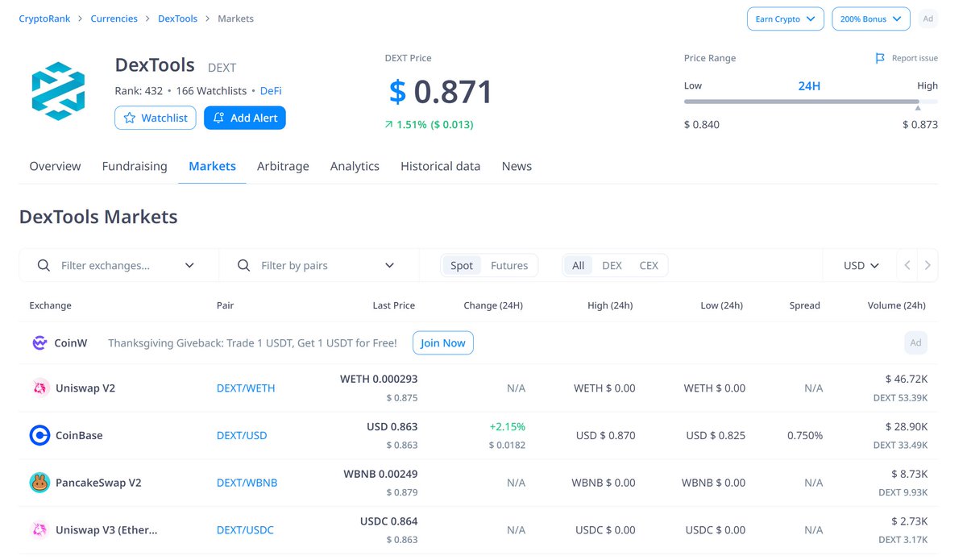Open the DEXT/WETH pair link
The image size is (967, 560).
point(246,388)
